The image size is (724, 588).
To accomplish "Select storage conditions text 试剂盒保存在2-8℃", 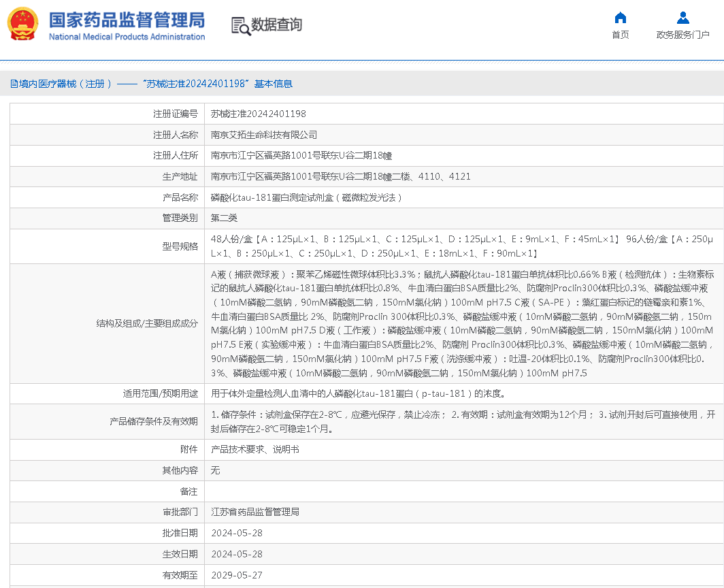I will 463,422.
